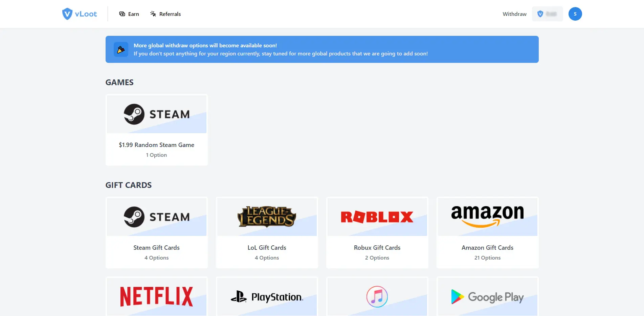Open the Earn page
This screenshot has height=316, width=644.
[x=129, y=14]
